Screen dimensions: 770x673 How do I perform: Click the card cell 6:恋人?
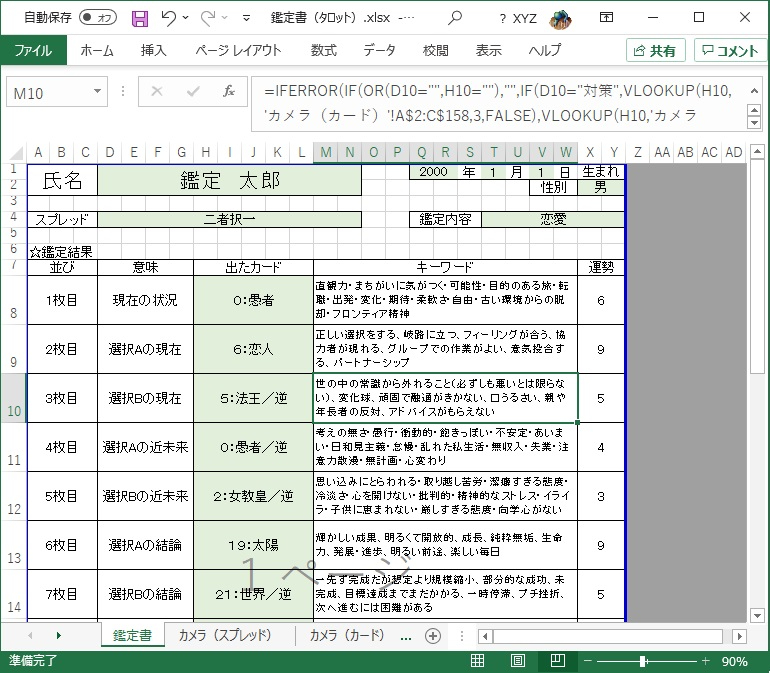(x=253, y=349)
